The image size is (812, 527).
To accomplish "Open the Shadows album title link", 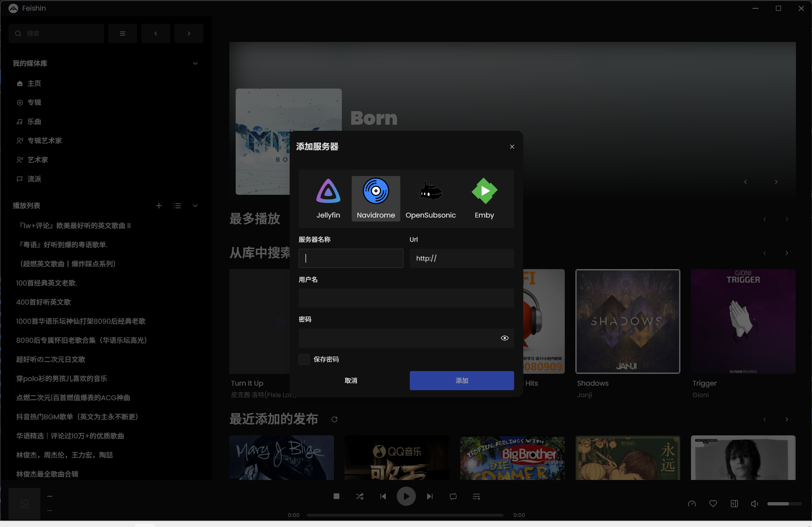I will pos(593,383).
